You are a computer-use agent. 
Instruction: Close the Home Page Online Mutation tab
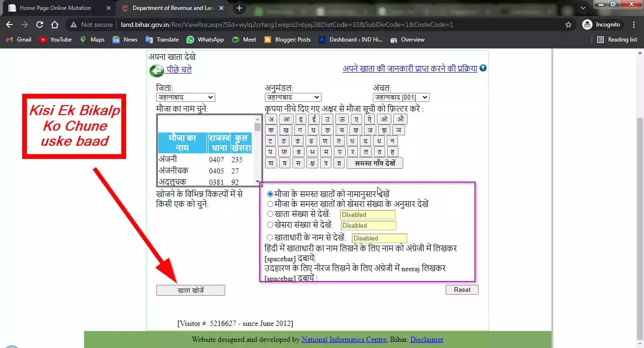[108, 8]
